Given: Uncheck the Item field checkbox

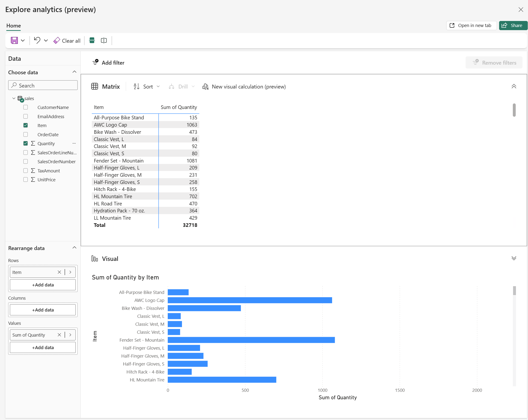Looking at the screenshot, I should point(26,125).
